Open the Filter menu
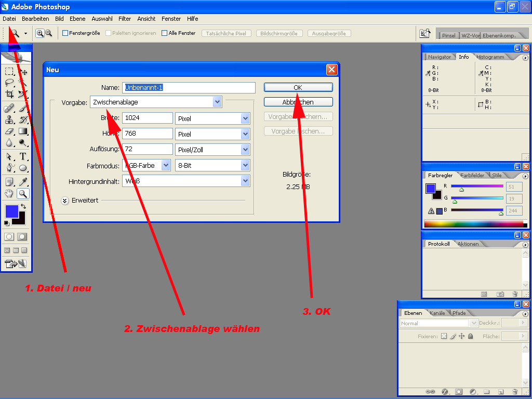Image resolution: width=532 pixels, height=399 pixels. [x=125, y=19]
